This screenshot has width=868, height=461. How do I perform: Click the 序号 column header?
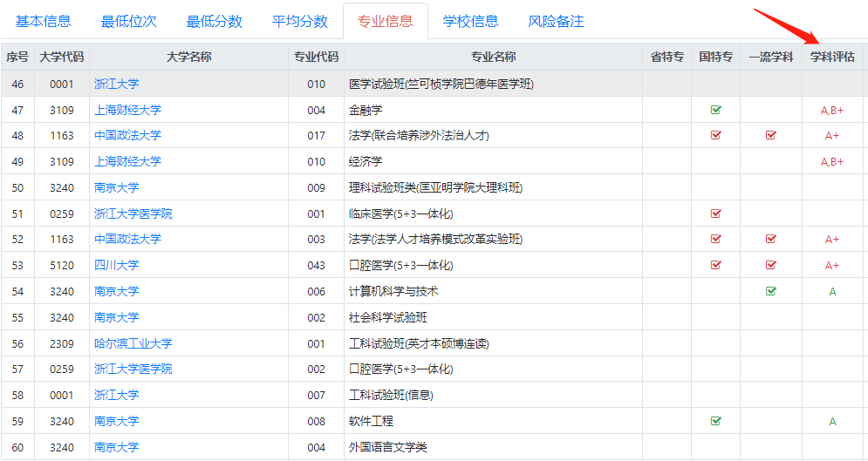17,57
